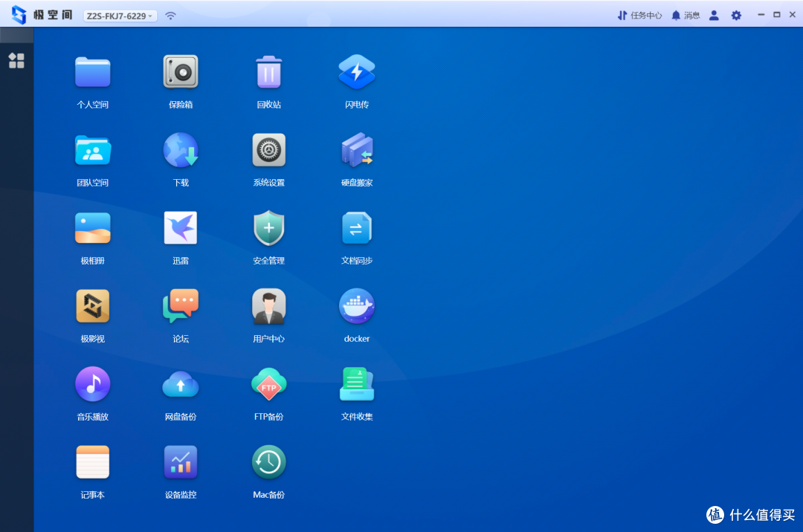Open the 用户中心 user center app

coord(269,306)
